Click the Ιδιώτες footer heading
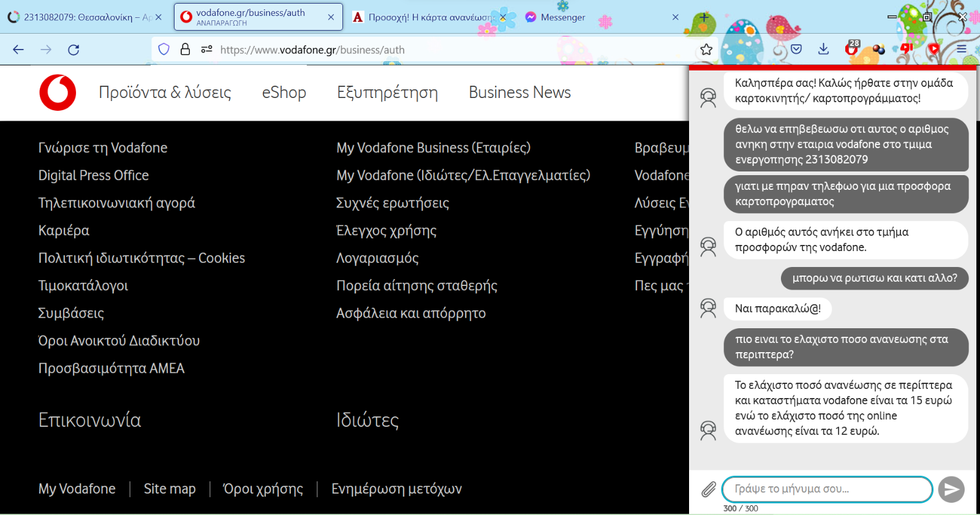 367,420
